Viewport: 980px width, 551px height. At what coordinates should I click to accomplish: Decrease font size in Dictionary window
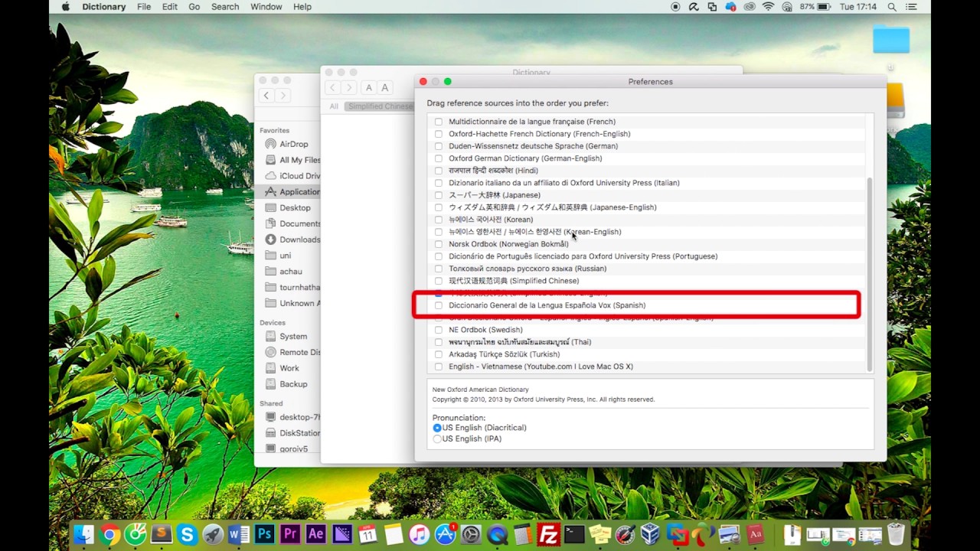point(368,88)
